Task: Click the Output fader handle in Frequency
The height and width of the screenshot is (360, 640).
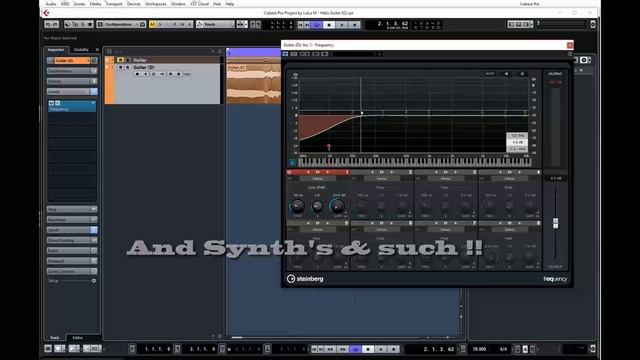Action: [x=556, y=223]
